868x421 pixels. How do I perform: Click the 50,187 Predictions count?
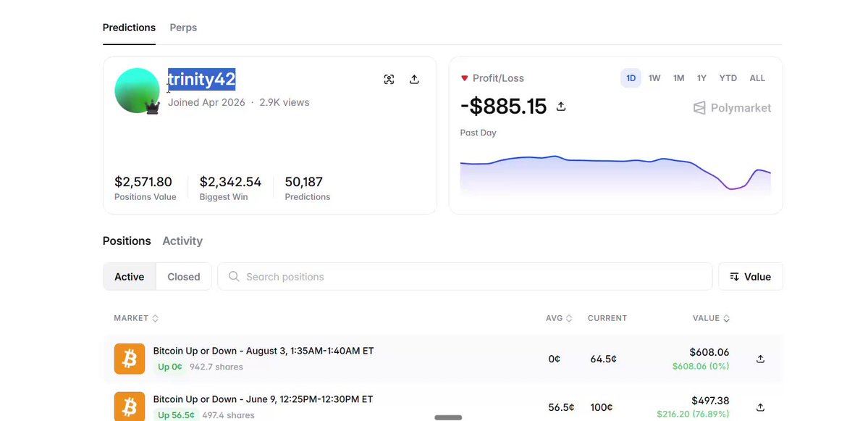point(304,182)
